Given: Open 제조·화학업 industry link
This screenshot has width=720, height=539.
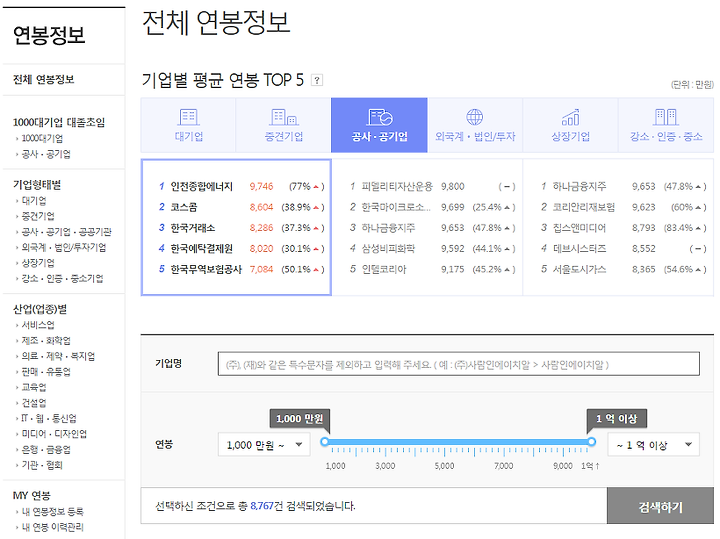Looking at the screenshot, I should 46,341.
